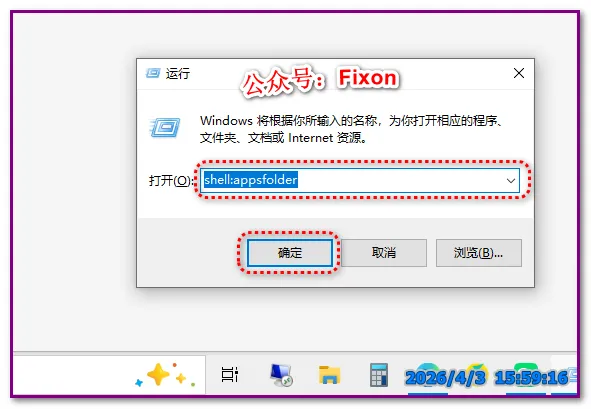Open Task View from the taskbar
The image size is (591, 409).
(x=230, y=374)
